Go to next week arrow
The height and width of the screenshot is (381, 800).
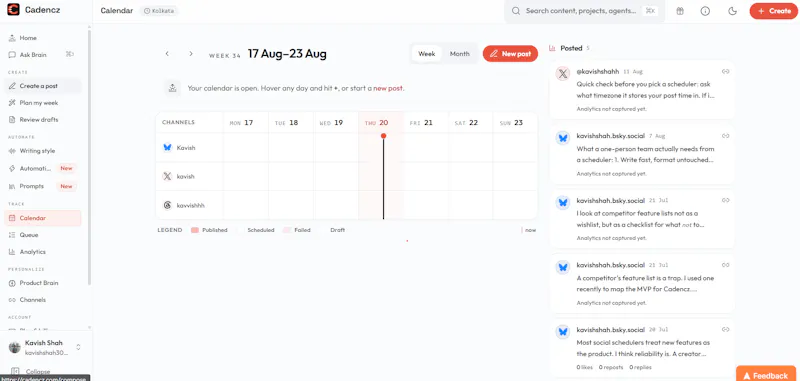191,54
